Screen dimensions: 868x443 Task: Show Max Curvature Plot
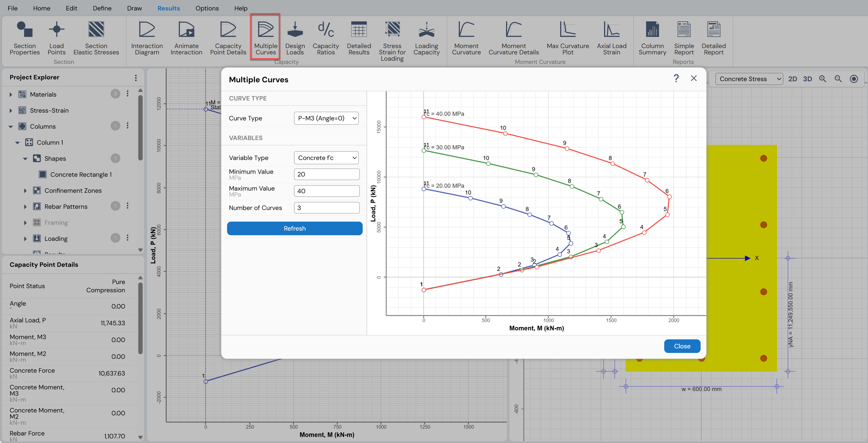(x=568, y=38)
